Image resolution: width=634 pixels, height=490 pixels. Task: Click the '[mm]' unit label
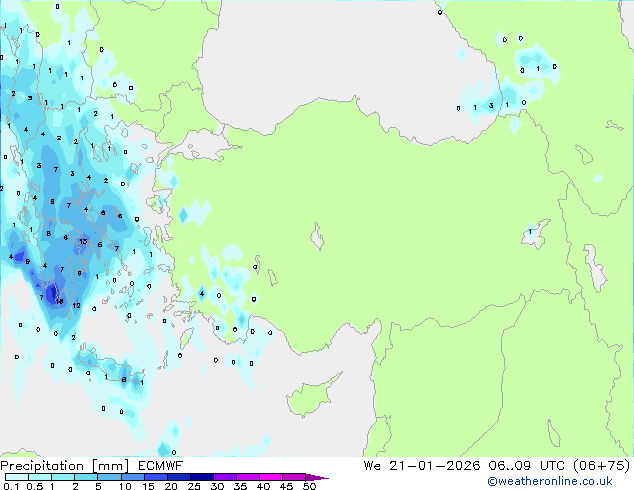110,466
